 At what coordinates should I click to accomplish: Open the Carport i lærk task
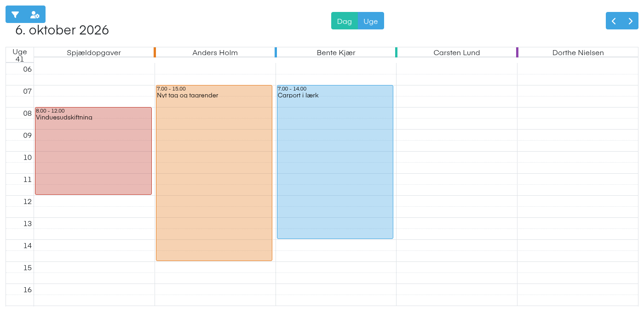(335, 162)
